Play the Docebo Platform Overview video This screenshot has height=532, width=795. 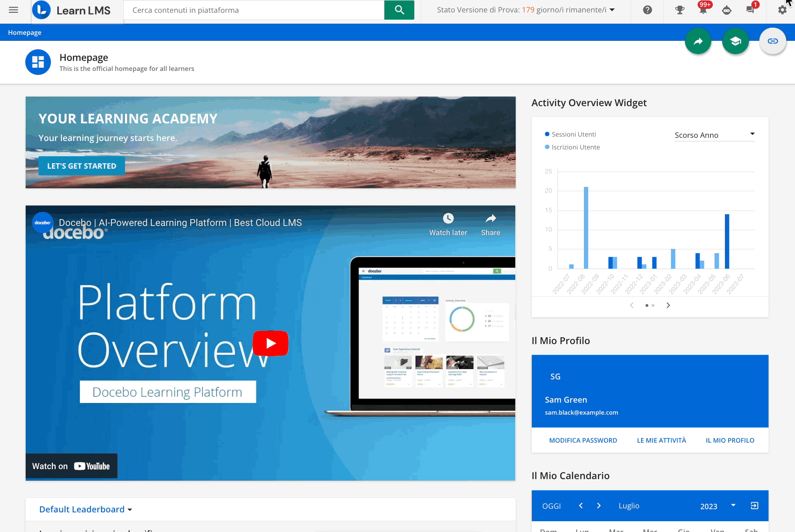click(270, 343)
